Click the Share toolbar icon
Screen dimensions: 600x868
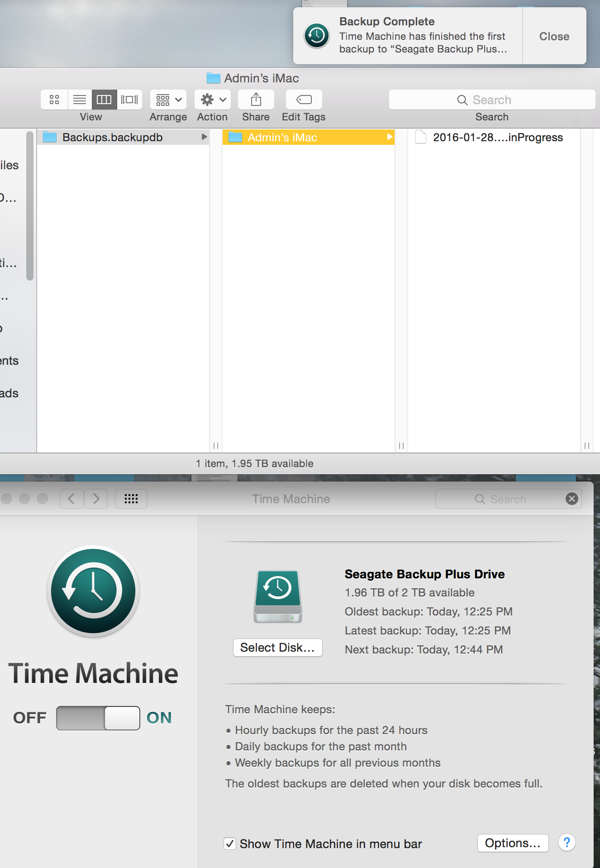click(x=256, y=100)
